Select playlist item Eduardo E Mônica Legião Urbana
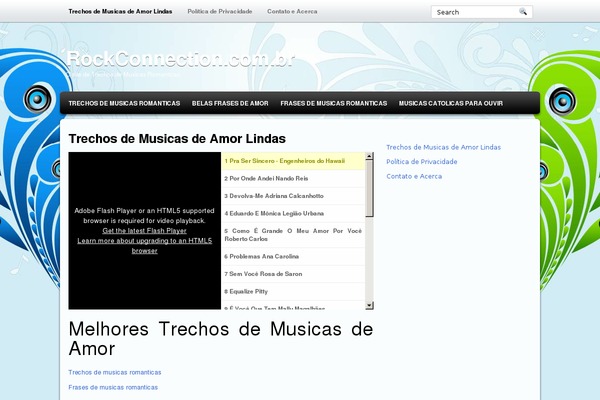Screen dimensions: 600x400 click(x=293, y=214)
